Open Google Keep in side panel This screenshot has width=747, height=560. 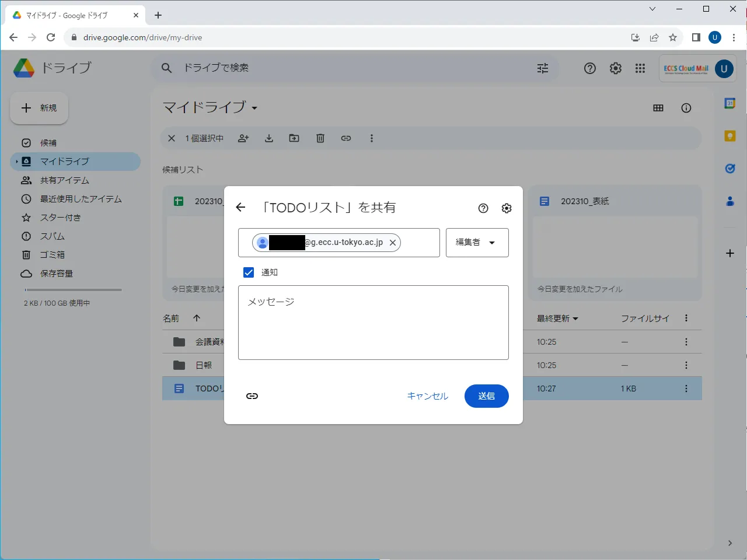pos(729,136)
